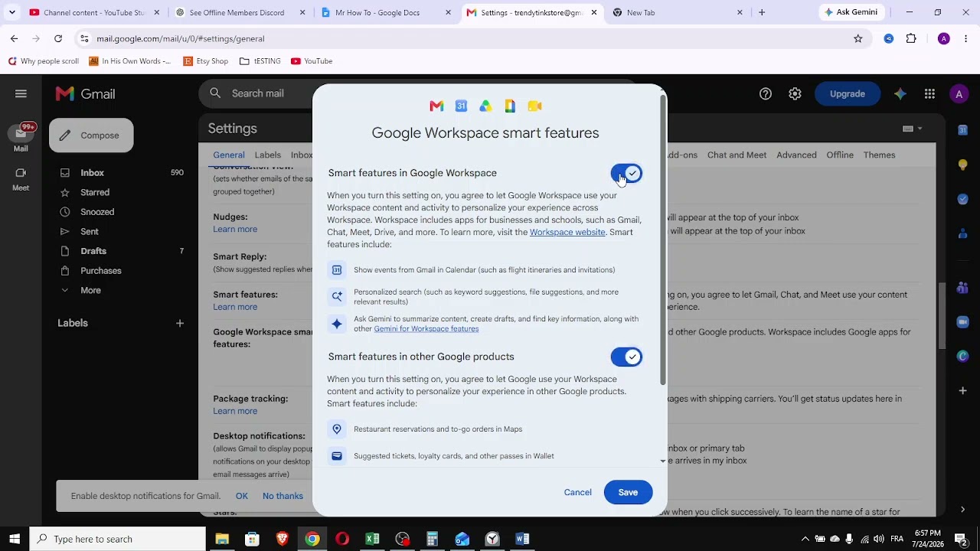Click the Upgrade button
This screenshot has width=980, height=551.
(848, 93)
